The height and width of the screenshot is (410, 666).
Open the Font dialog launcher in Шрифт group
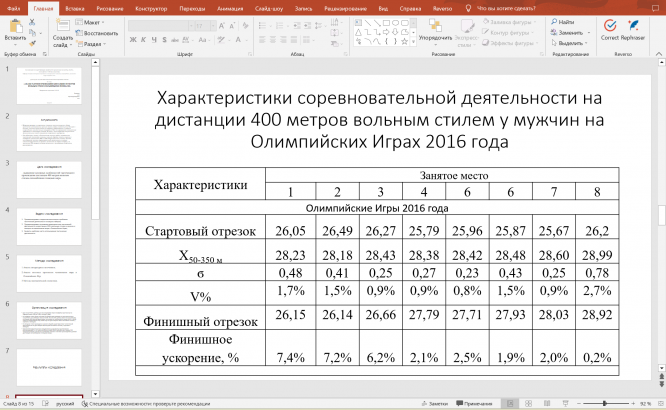coord(250,54)
